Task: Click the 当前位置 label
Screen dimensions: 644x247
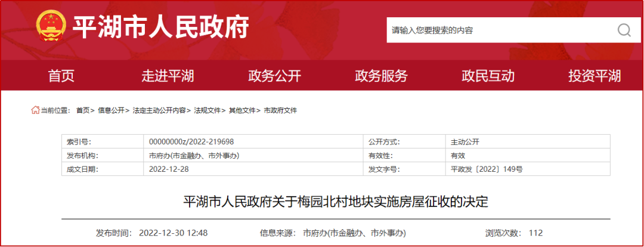Action: (x=55, y=110)
